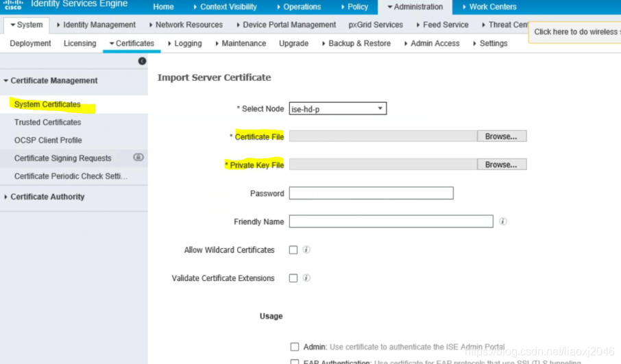
Task: Browse for the Private Key File
Action: pyautogui.click(x=502, y=165)
